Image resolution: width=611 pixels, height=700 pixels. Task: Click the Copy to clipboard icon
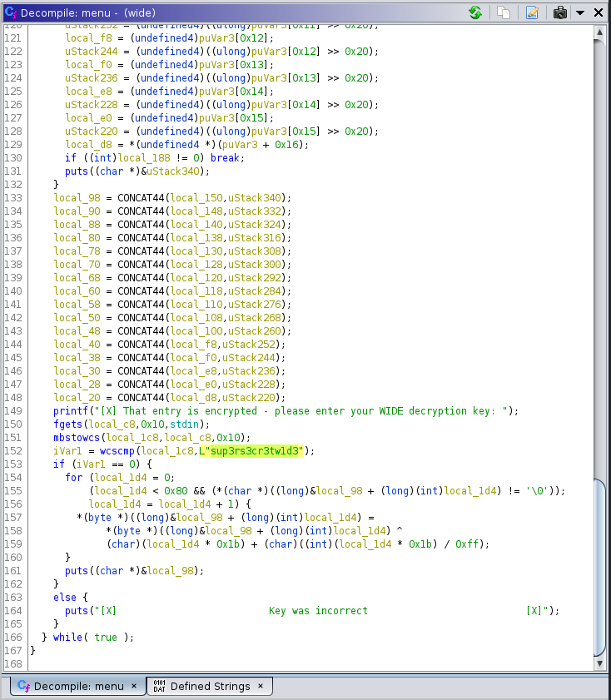pos(504,12)
